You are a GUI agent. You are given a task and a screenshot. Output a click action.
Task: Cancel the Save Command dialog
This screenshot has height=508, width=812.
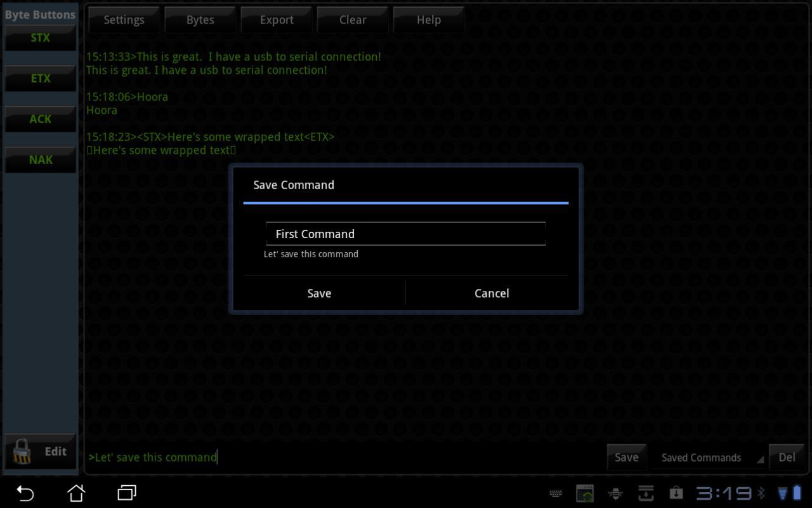pos(492,293)
